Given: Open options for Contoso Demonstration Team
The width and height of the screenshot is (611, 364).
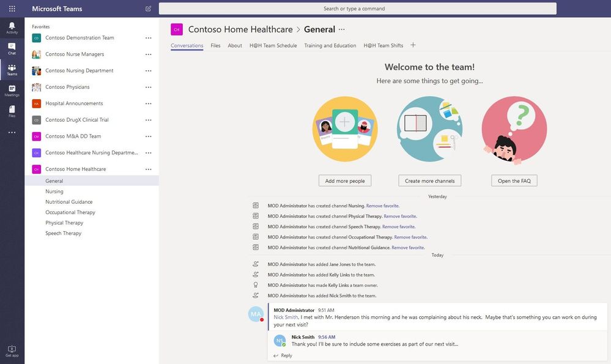Looking at the screenshot, I should (149, 38).
